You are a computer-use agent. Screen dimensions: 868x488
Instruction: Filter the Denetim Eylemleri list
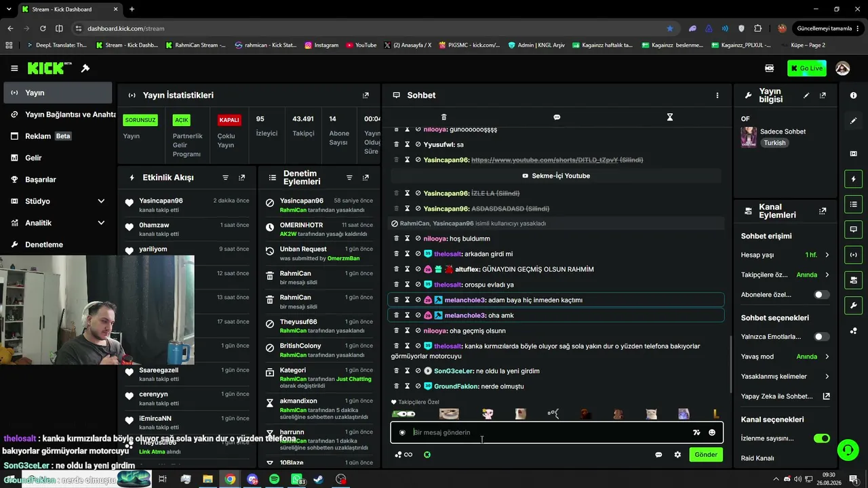pos(349,178)
